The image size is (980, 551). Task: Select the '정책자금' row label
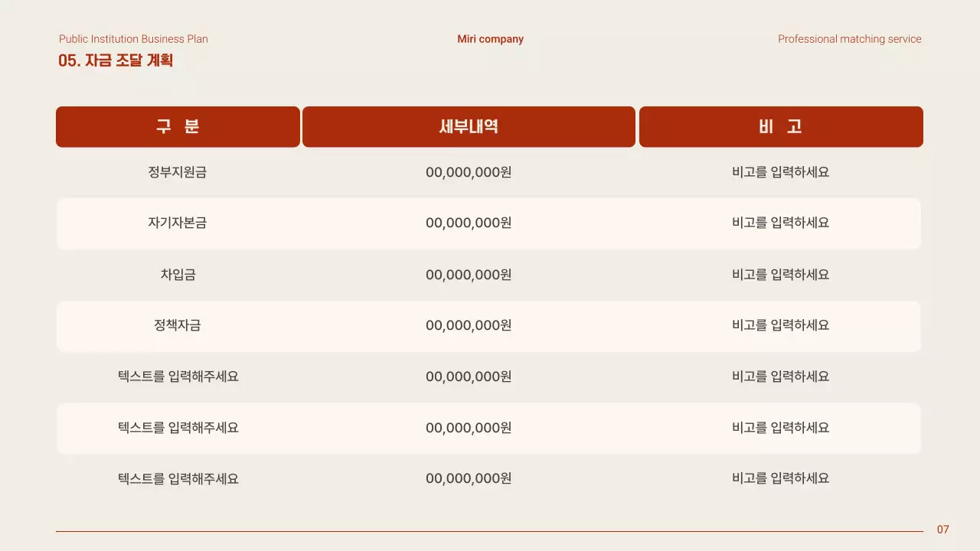tap(178, 325)
